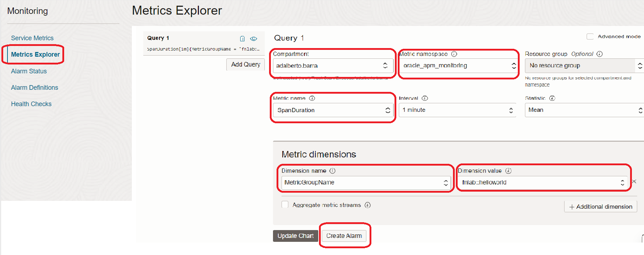Open Interval info icon
The height and width of the screenshot is (255, 644).
[x=425, y=98]
